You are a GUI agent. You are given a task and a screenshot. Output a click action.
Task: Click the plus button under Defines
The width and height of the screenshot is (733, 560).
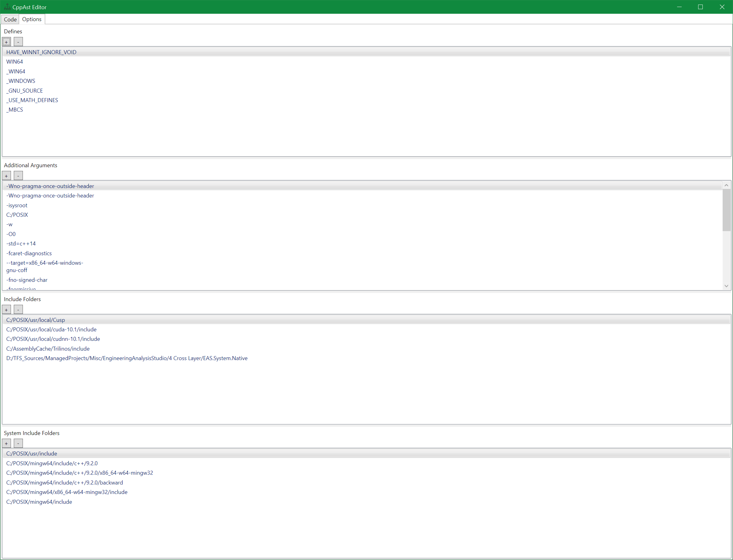[6, 42]
